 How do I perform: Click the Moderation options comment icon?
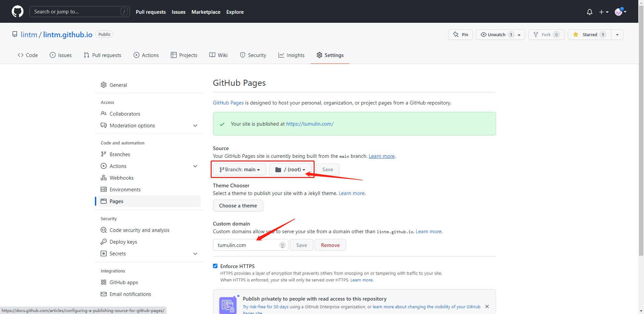104,125
